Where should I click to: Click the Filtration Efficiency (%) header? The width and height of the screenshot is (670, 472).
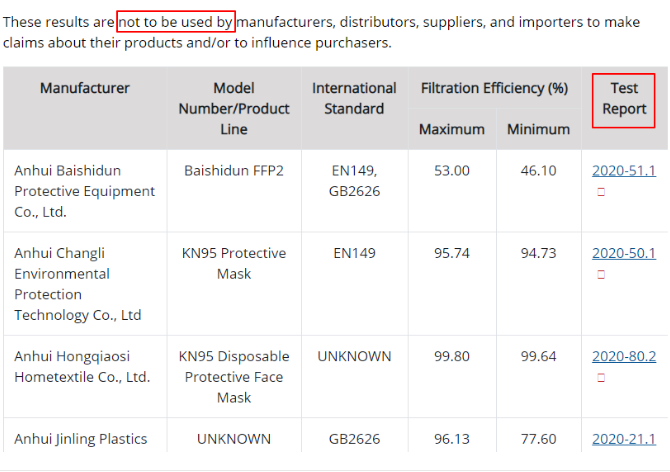tap(494, 88)
